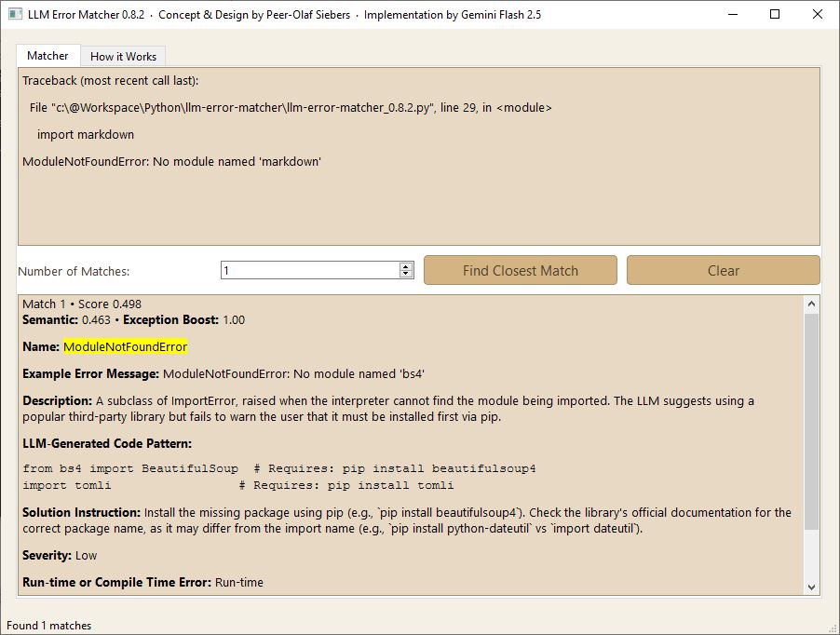Decrease Number of Matches with down arrow
Viewport: 840px width, 635px height.
pyautogui.click(x=406, y=275)
